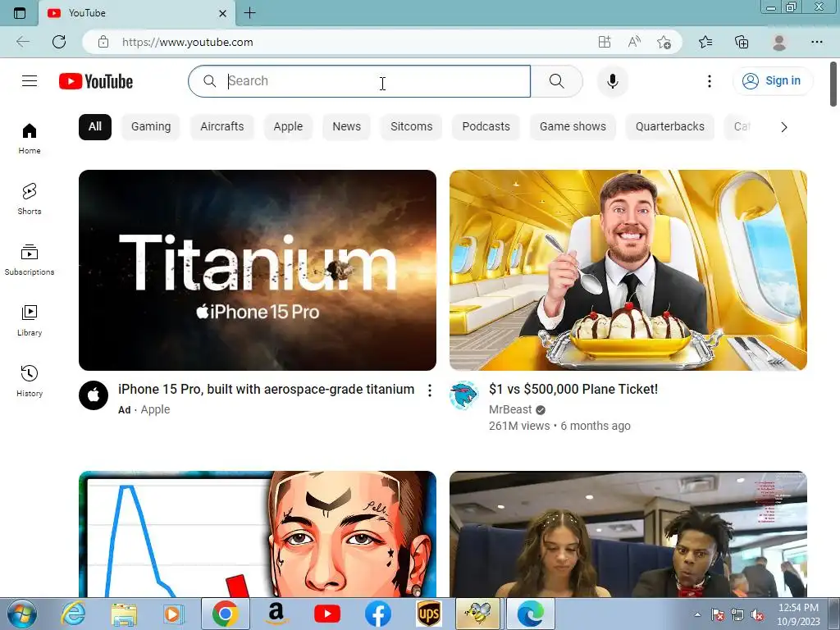Viewport: 840px width, 630px height.
Task: Open the MrBeast plane ticket thumbnail
Action: [628, 270]
